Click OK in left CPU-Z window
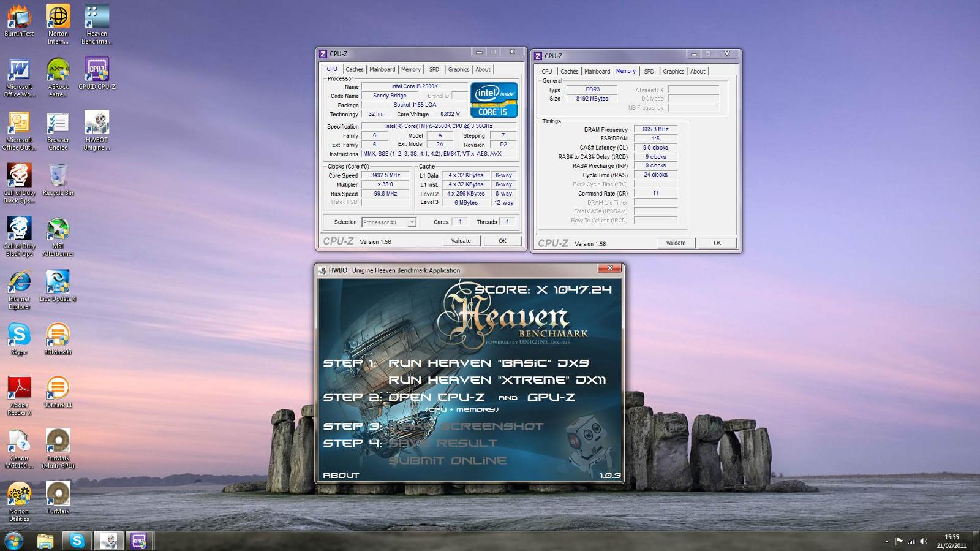Screen dimensions: 980x551 coord(502,241)
